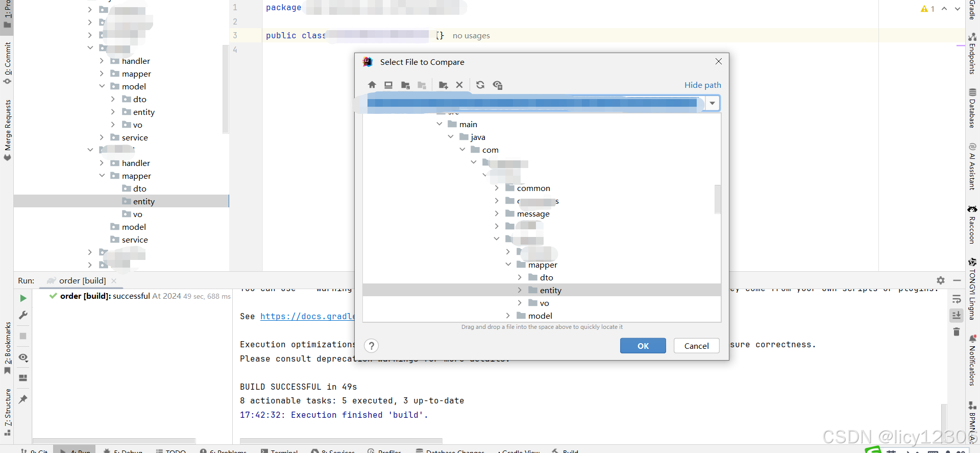Image resolution: width=980 pixels, height=453 pixels.
Task: Click the Hide path link
Action: click(703, 85)
